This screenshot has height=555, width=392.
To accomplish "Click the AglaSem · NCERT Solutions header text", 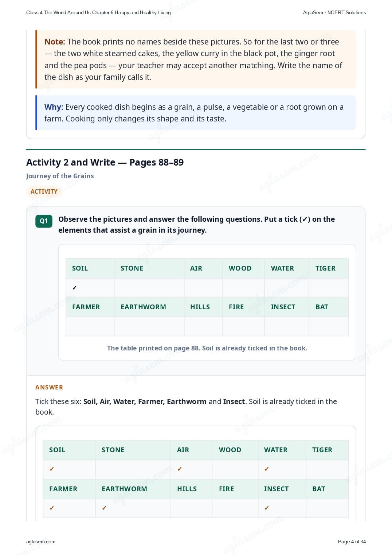I will (334, 12).
